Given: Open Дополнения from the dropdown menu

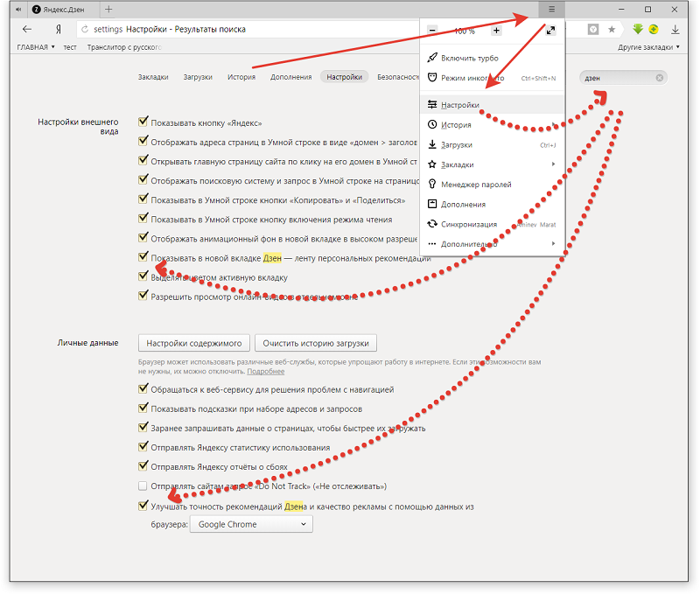Looking at the screenshot, I should point(493,205).
